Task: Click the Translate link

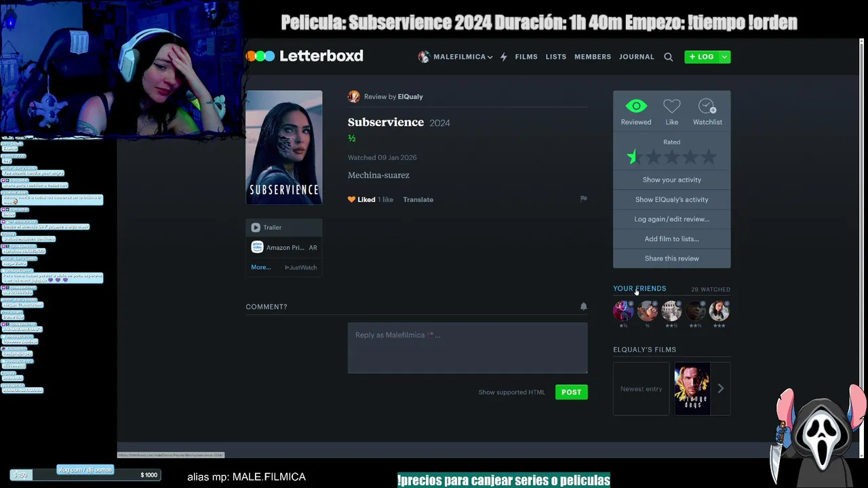Action: point(418,199)
